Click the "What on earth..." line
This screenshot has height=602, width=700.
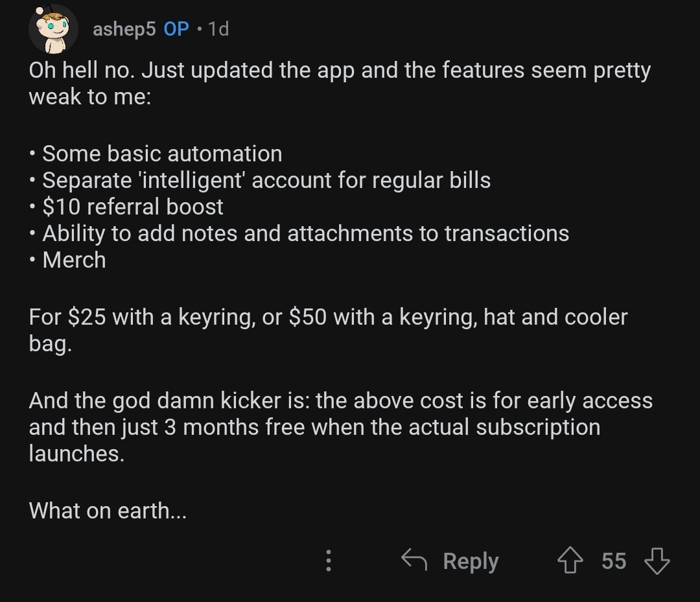coord(108,511)
